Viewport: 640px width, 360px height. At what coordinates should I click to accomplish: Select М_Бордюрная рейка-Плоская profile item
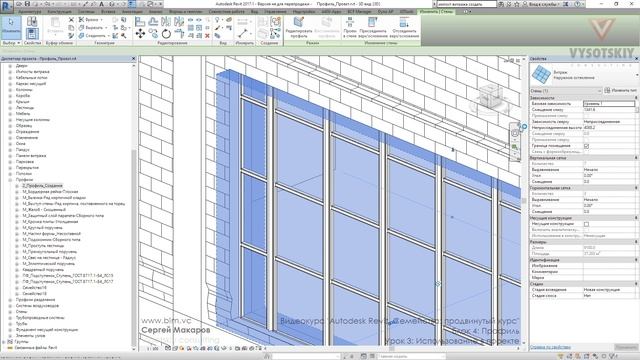coord(50,191)
